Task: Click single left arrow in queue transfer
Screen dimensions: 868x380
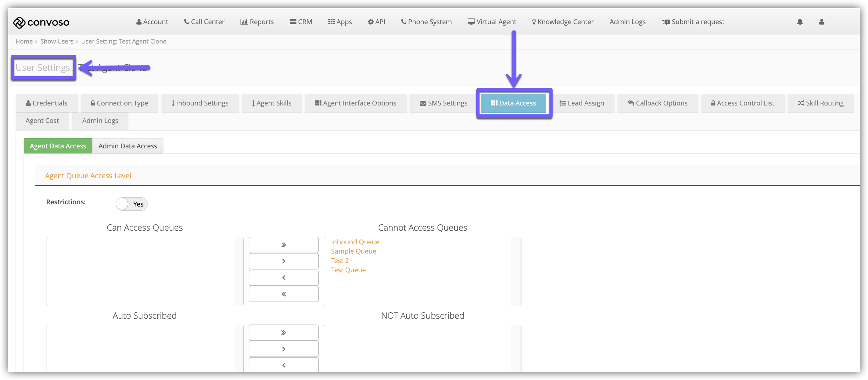Action: (283, 278)
